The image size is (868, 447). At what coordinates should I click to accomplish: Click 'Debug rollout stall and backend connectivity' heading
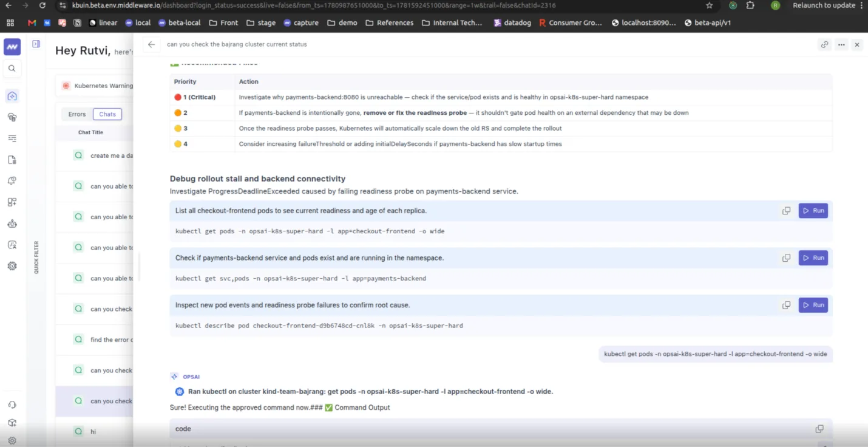(x=257, y=179)
